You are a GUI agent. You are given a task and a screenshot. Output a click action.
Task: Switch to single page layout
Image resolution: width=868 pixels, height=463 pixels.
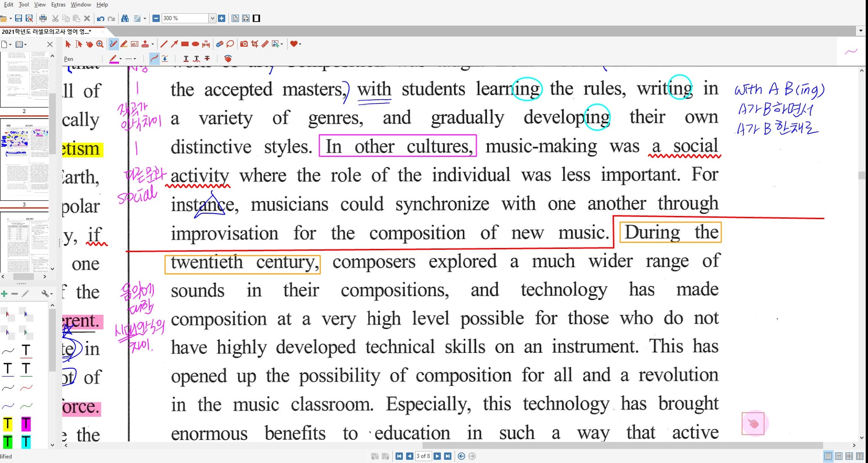point(828,456)
